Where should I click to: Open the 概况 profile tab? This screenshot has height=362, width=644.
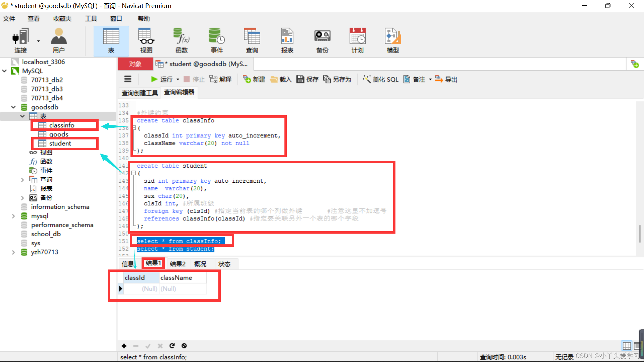coord(200,264)
